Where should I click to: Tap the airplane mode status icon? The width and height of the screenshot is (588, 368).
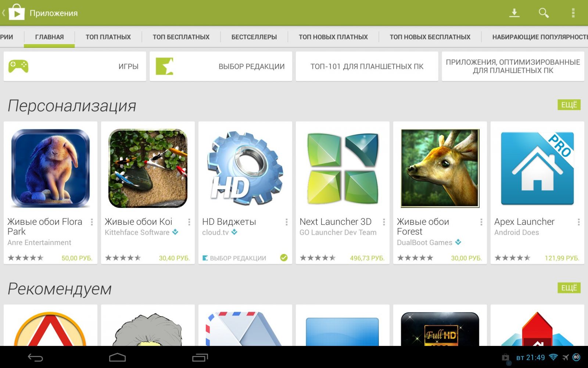pyautogui.click(x=566, y=357)
